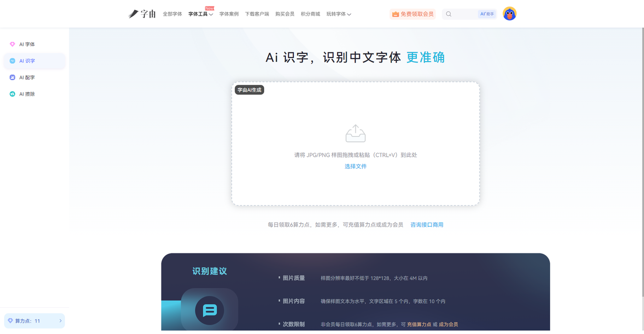Viewport: 644px width, 334px height.
Task: Click the 成为会员 link
Action: pyautogui.click(x=448, y=324)
